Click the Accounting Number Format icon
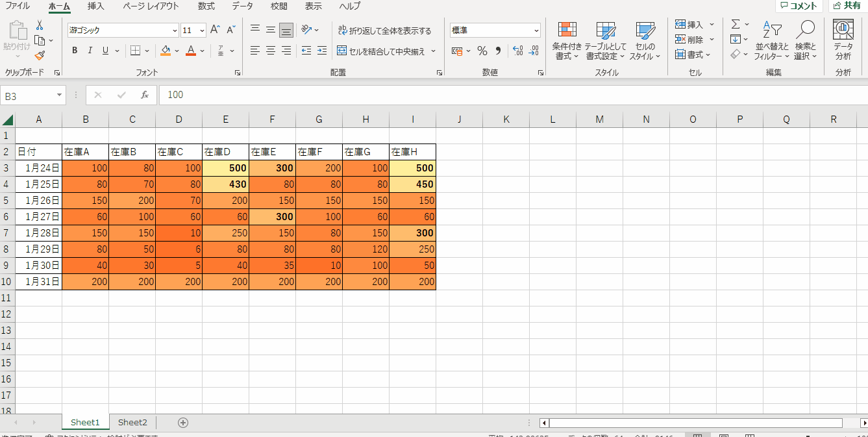Screen dimensions: 868x437 coord(458,51)
